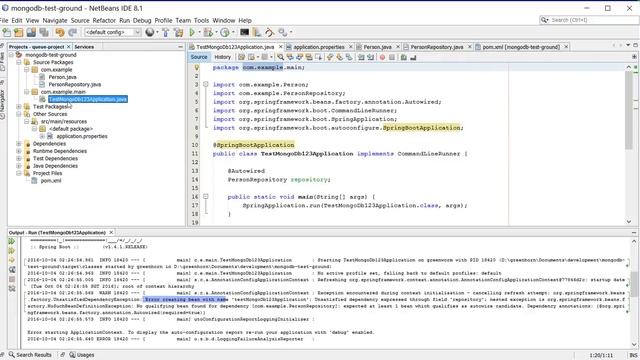Open the Debug menu

[142, 20]
